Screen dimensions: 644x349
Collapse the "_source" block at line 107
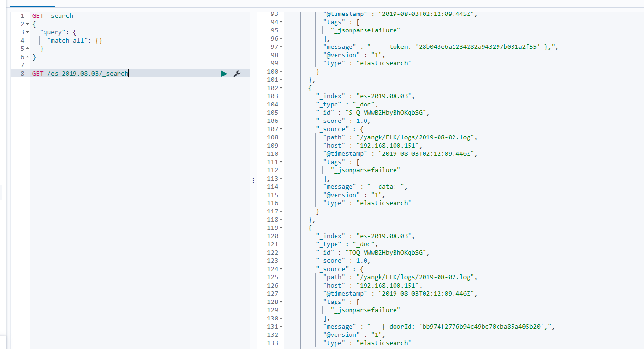281,129
